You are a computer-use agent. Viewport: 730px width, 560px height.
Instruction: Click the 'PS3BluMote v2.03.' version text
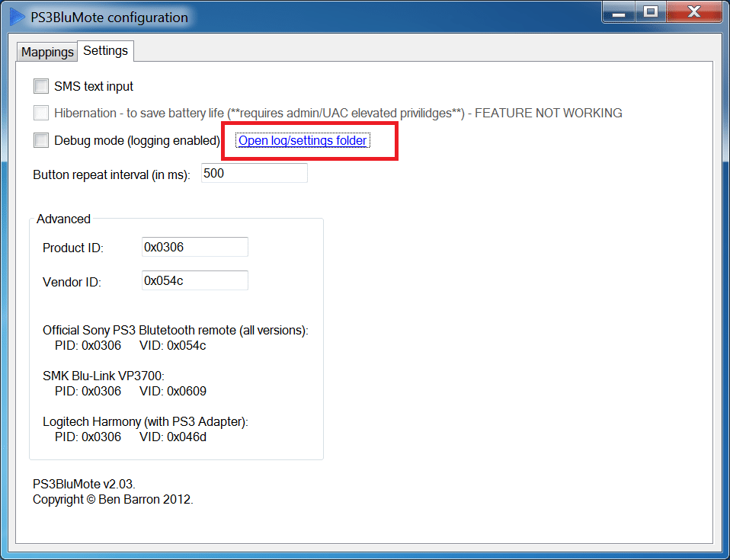click(84, 484)
